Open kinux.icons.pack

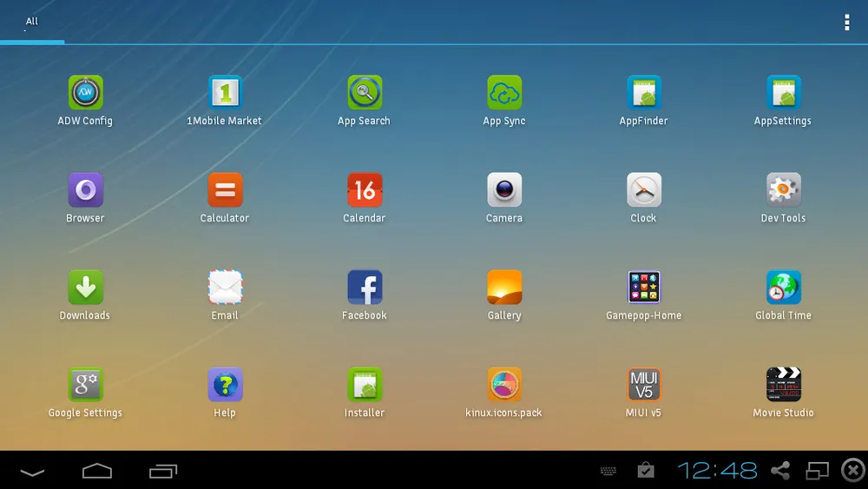click(x=504, y=385)
